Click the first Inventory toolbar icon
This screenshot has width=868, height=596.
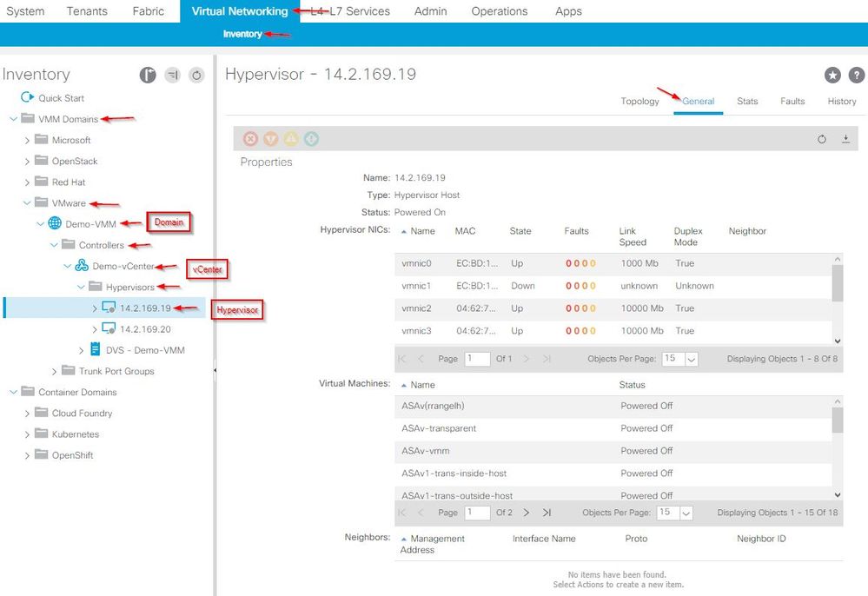point(148,75)
